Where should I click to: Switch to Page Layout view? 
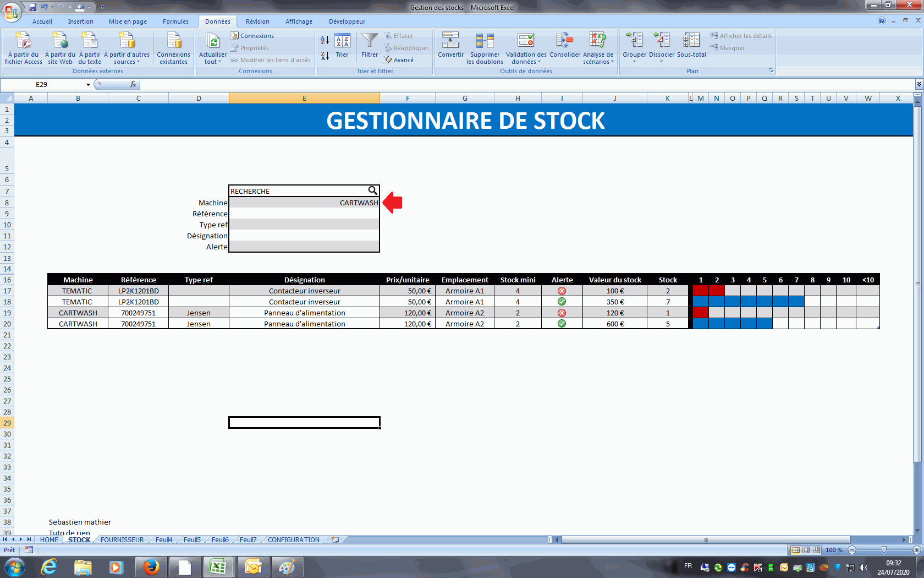(806, 550)
